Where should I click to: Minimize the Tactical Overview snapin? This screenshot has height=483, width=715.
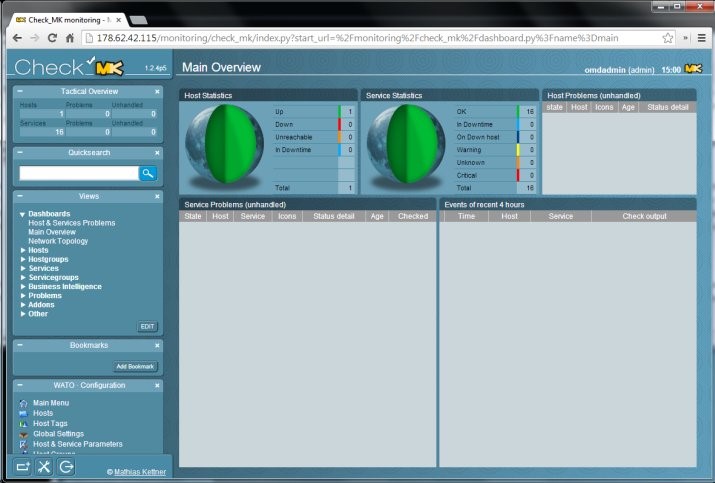[x=20, y=91]
